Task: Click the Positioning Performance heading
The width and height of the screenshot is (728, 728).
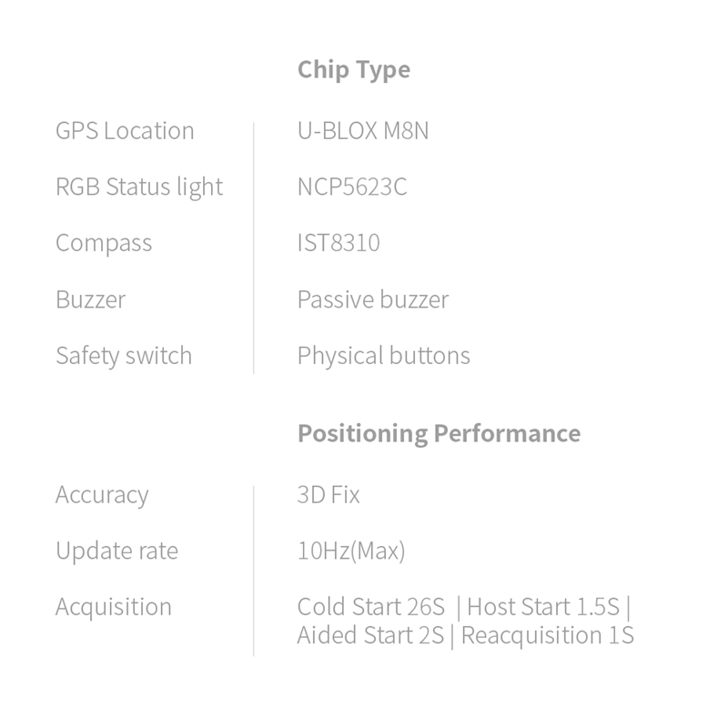Action: tap(439, 433)
